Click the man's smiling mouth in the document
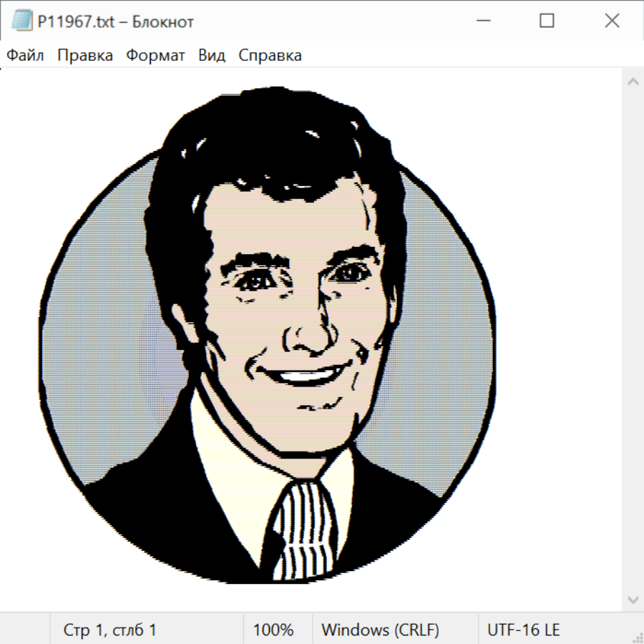This screenshot has width=644, height=644. (301, 375)
